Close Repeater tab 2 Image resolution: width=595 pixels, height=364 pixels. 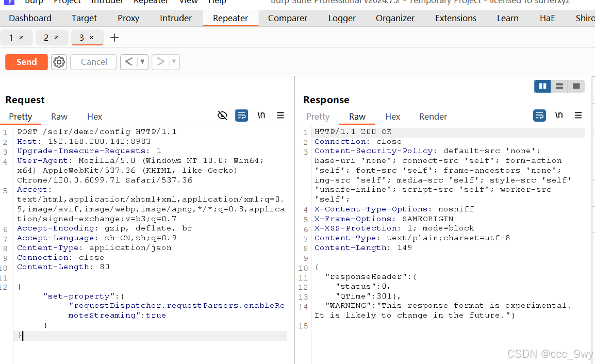[x=56, y=38]
